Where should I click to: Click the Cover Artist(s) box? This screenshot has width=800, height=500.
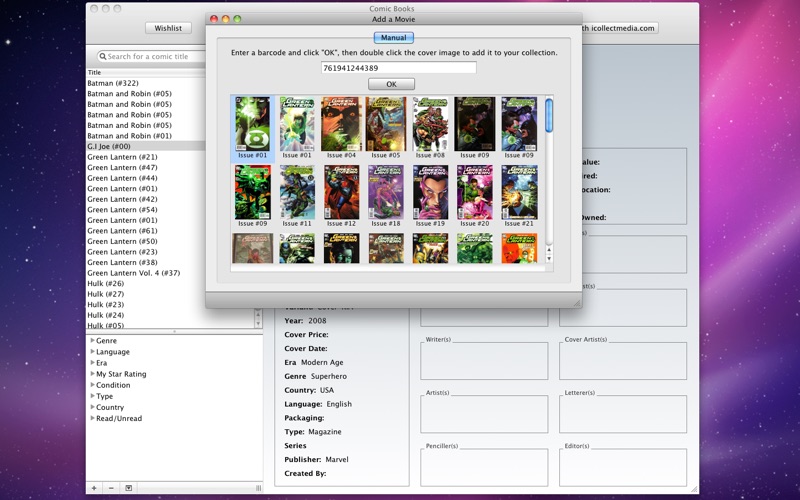tap(623, 361)
